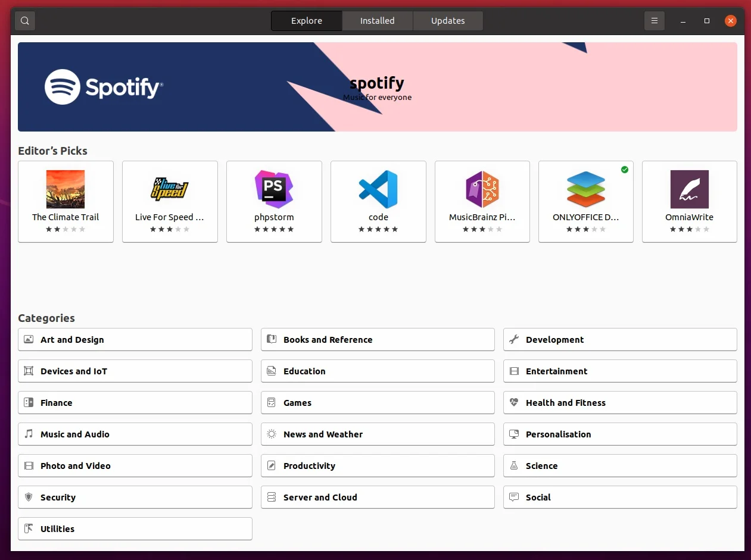Open the Entertainment category
This screenshot has height=560, width=751.
click(620, 371)
